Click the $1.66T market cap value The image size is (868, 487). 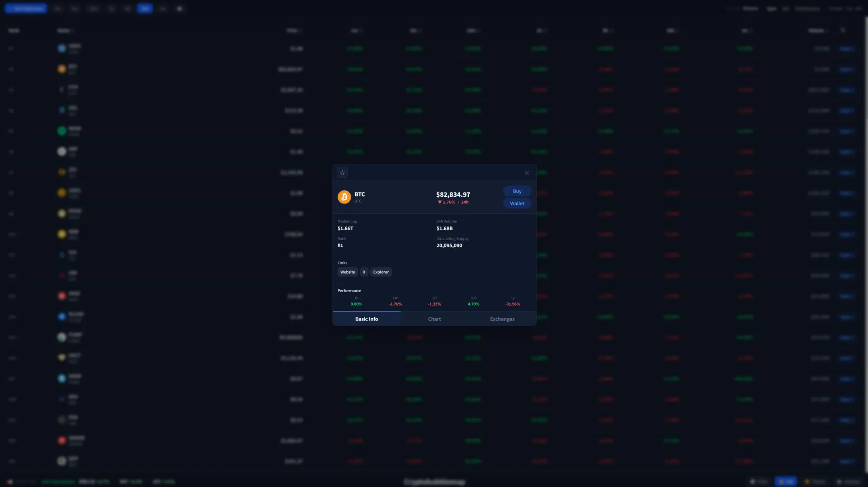pyautogui.click(x=345, y=228)
